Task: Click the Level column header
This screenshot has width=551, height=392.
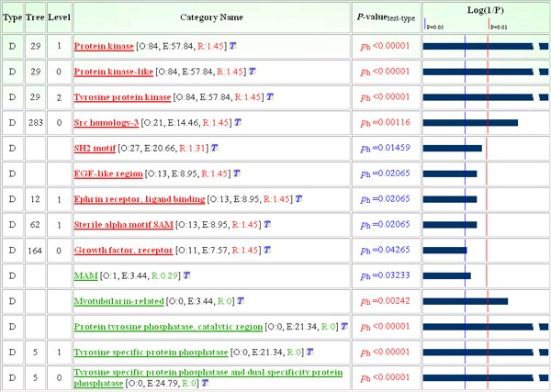Action: point(59,17)
